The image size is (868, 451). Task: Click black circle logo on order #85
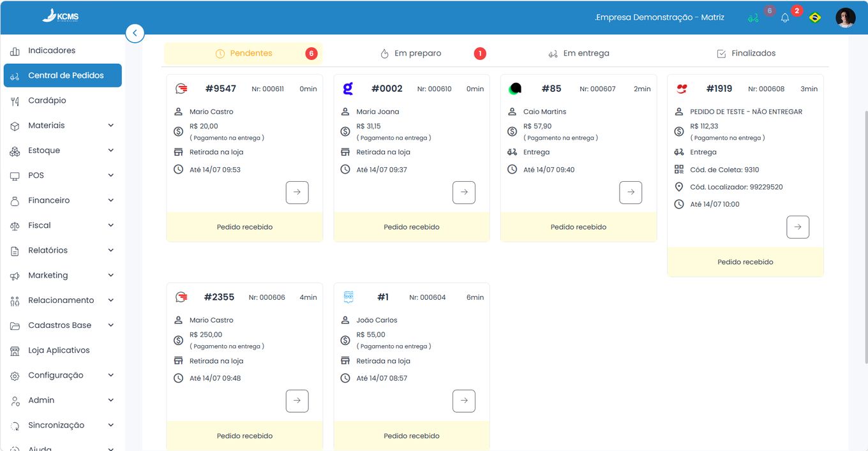pyautogui.click(x=515, y=88)
